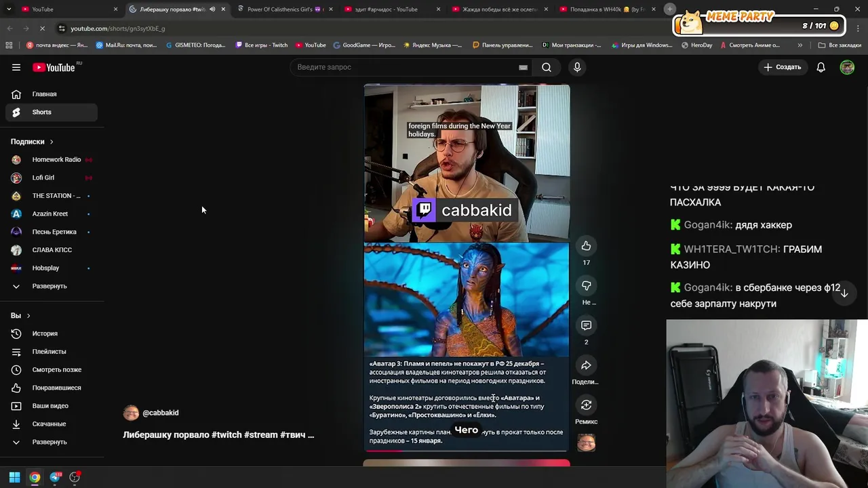Open Все игры - Twitch bookmark
Image resolution: width=868 pixels, height=488 pixels.
(262, 45)
